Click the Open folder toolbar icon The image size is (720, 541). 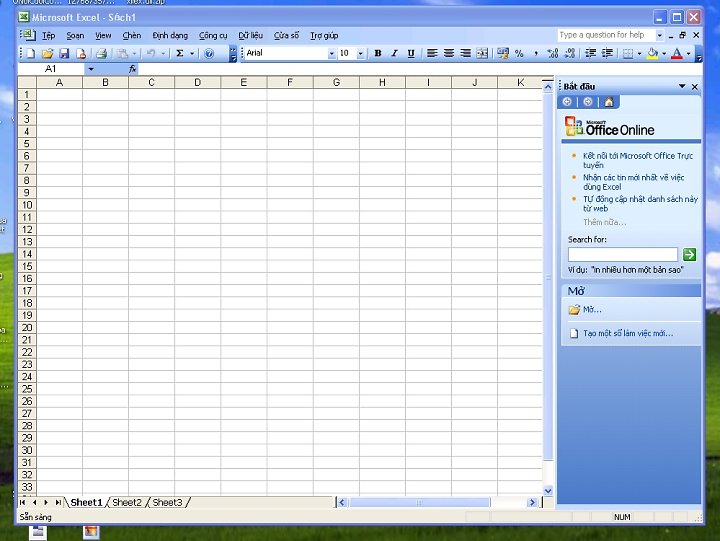point(47,53)
